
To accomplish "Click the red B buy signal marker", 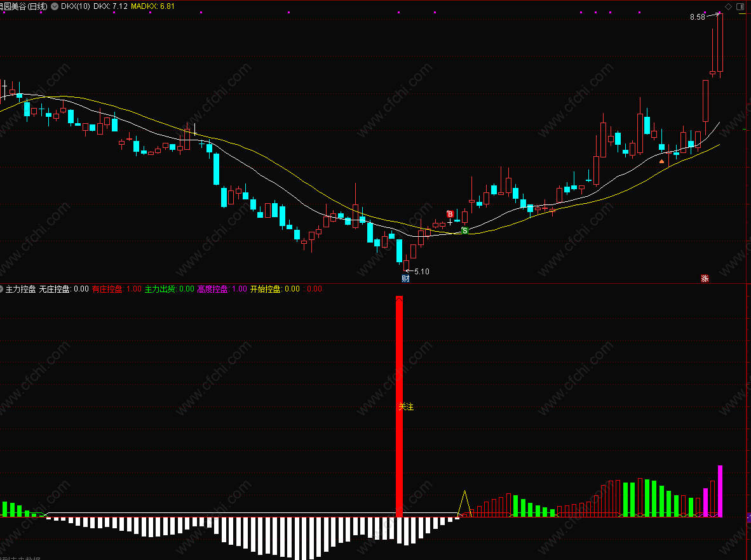I will coord(450,214).
